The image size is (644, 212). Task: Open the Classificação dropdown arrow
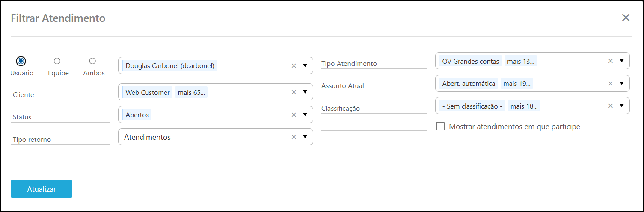(622, 106)
